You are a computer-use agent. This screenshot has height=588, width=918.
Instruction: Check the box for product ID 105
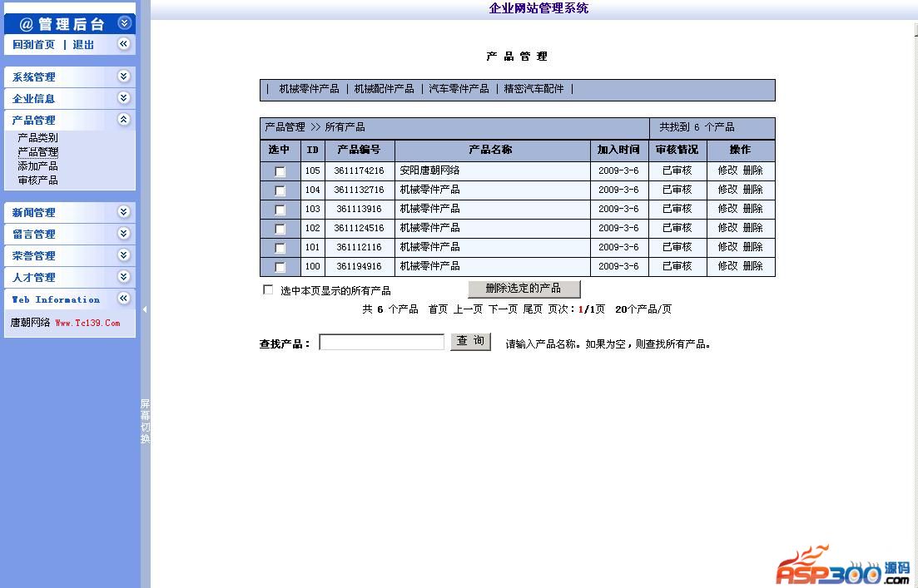point(280,171)
